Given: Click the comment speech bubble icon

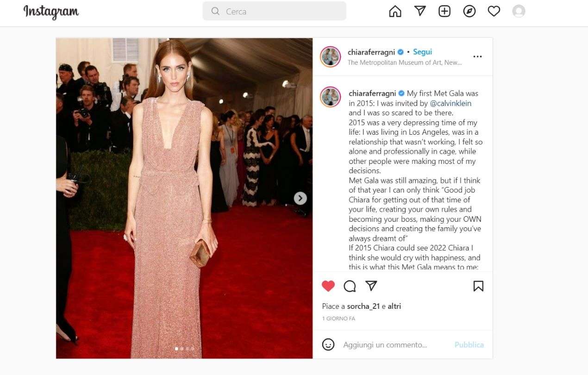Looking at the screenshot, I should coord(350,286).
